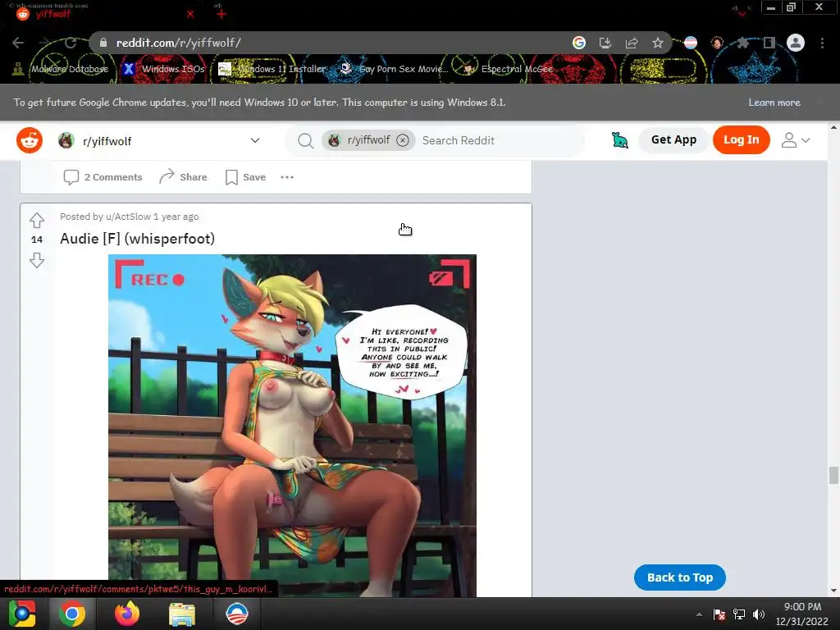Click the striped flag extension icon
The image size is (840, 630).
point(691,43)
